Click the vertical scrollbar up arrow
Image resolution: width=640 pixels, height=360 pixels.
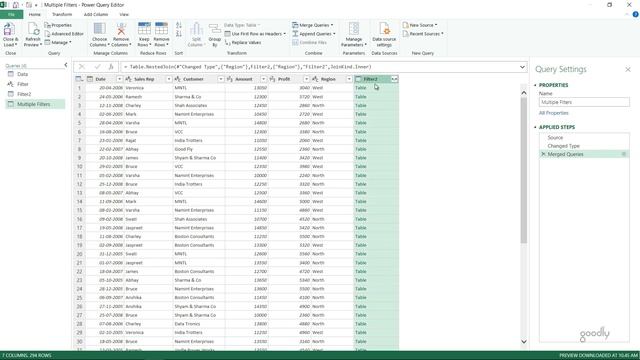click(524, 93)
